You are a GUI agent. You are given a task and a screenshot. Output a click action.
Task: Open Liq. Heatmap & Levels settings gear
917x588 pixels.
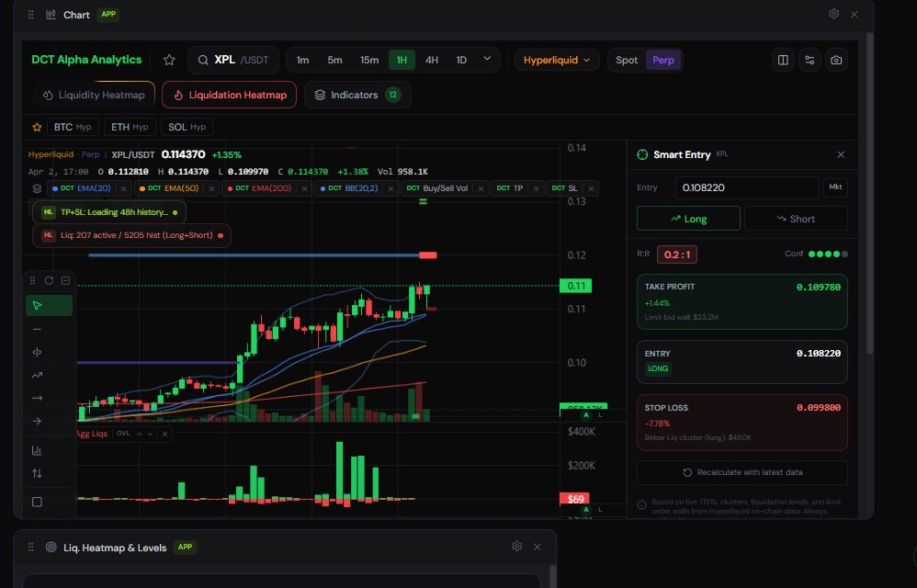click(x=516, y=546)
